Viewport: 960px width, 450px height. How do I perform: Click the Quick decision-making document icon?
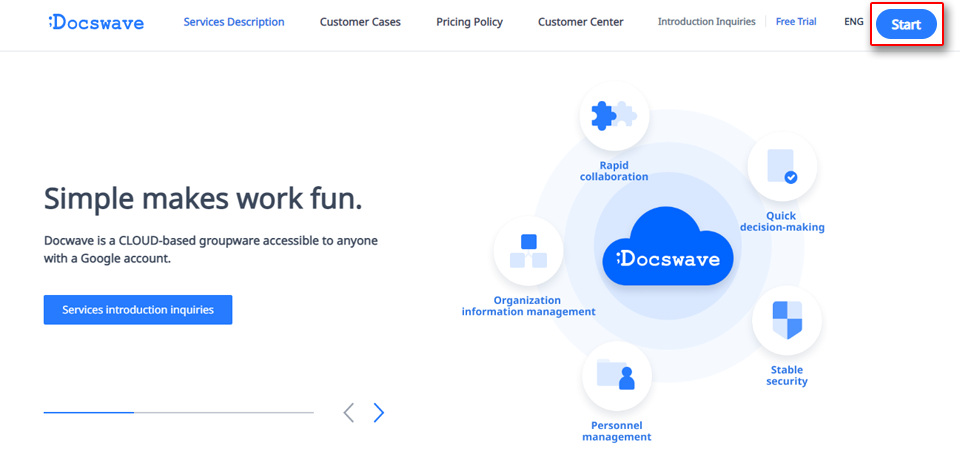point(782,167)
